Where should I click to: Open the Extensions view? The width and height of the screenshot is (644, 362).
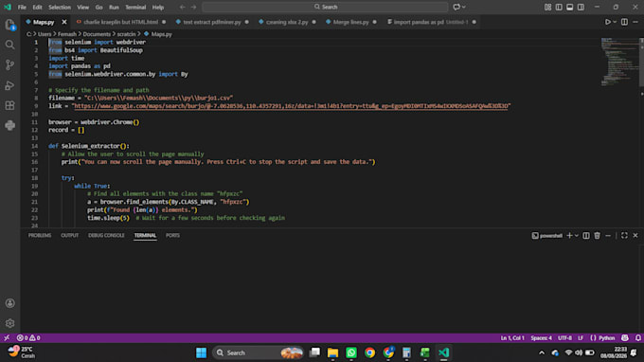(x=9, y=105)
